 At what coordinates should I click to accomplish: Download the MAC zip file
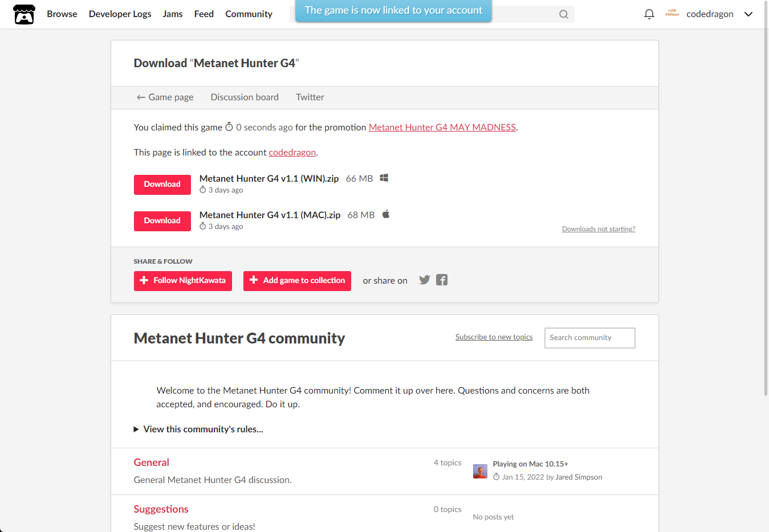(x=162, y=221)
